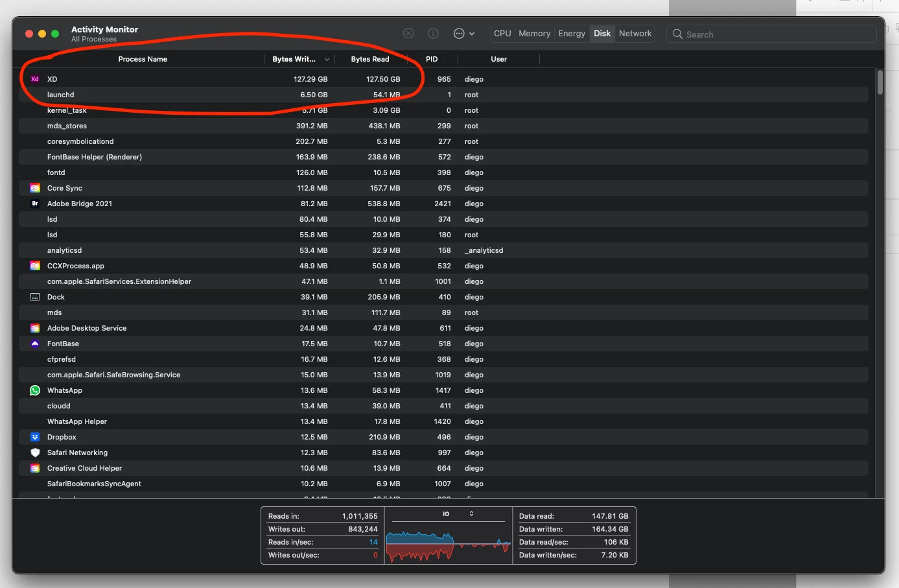Select the coresymbolicationd process row
The image size is (899, 588).
(x=444, y=141)
